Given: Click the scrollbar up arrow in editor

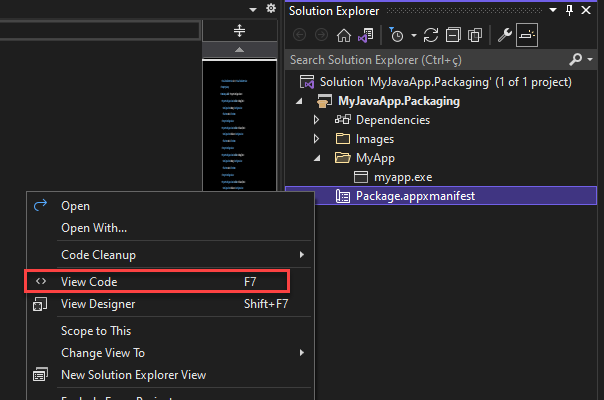Looking at the screenshot, I should point(240,50).
